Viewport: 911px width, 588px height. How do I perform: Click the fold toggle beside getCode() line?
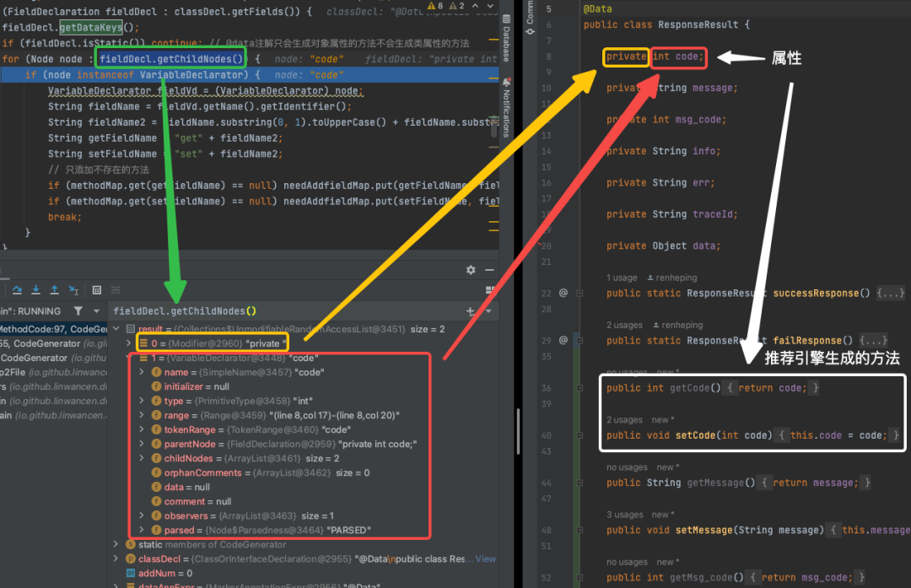click(579, 388)
